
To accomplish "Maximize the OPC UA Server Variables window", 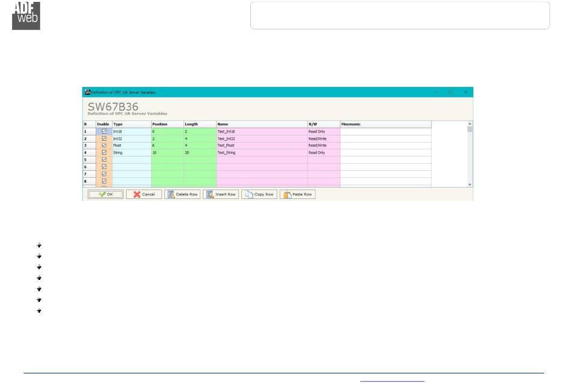I will pos(451,92).
